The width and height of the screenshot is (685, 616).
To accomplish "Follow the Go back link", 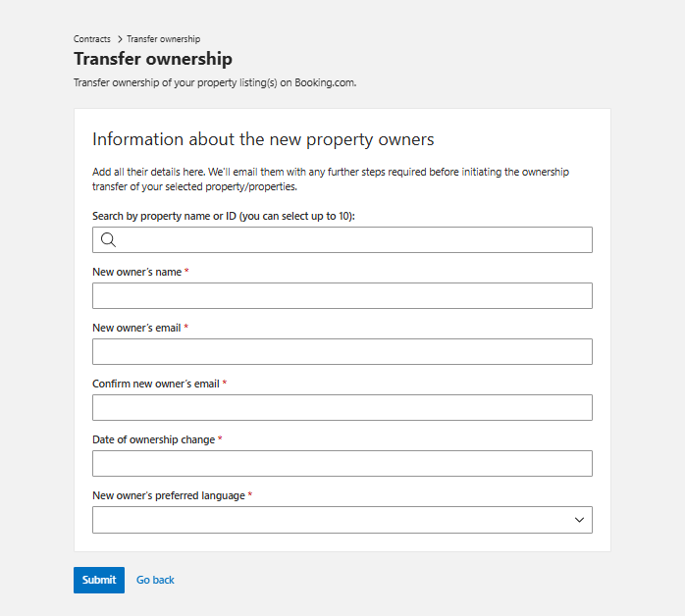I will [155, 580].
